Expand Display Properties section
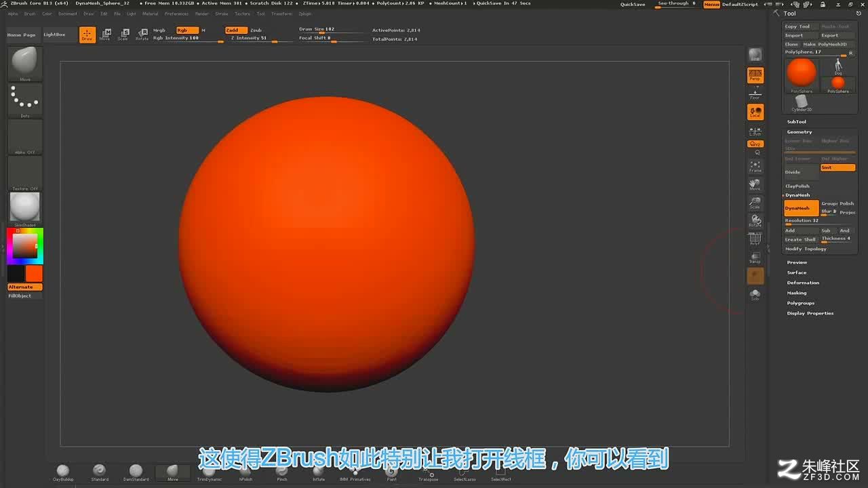 (810, 313)
